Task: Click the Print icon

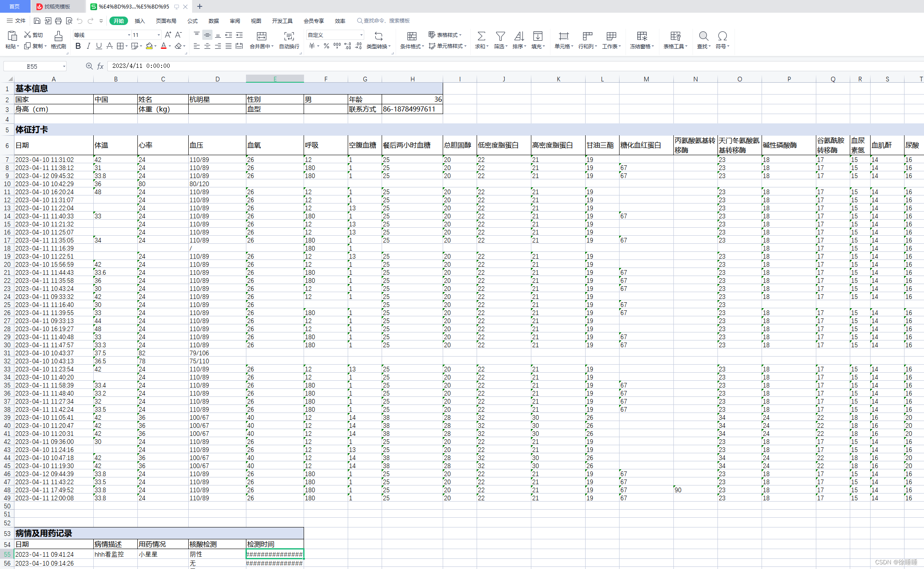Action: [x=59, y=21]
